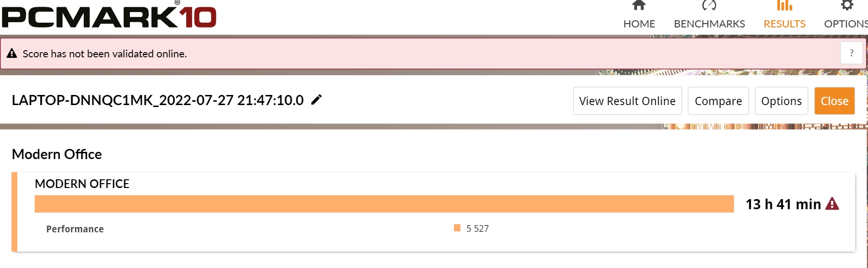This screenshot has height=268, width=868.
Task: Open View Result Online
Action: point(627,101)
